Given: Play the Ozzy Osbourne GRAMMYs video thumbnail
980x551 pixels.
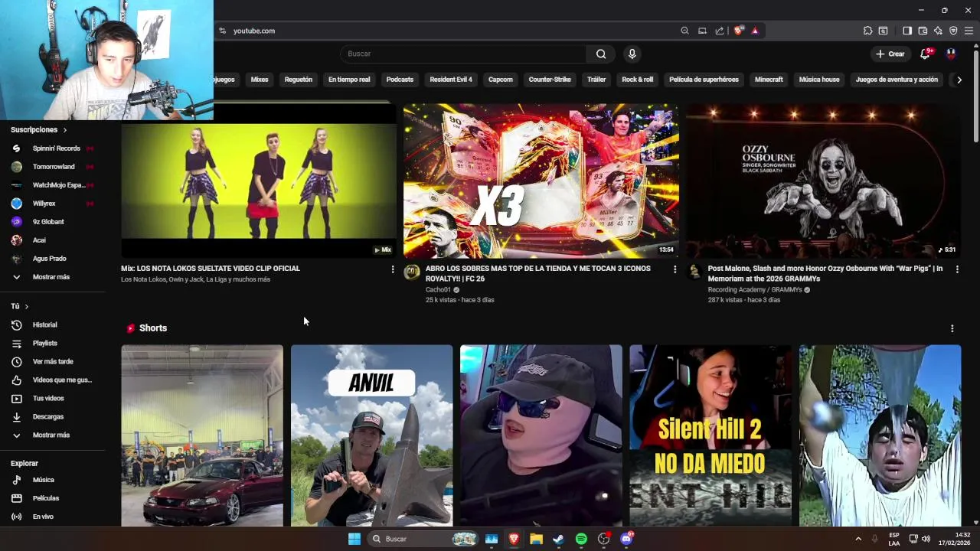Looking at the screenshot, I should pyautogui.click(x=823, y=181).
